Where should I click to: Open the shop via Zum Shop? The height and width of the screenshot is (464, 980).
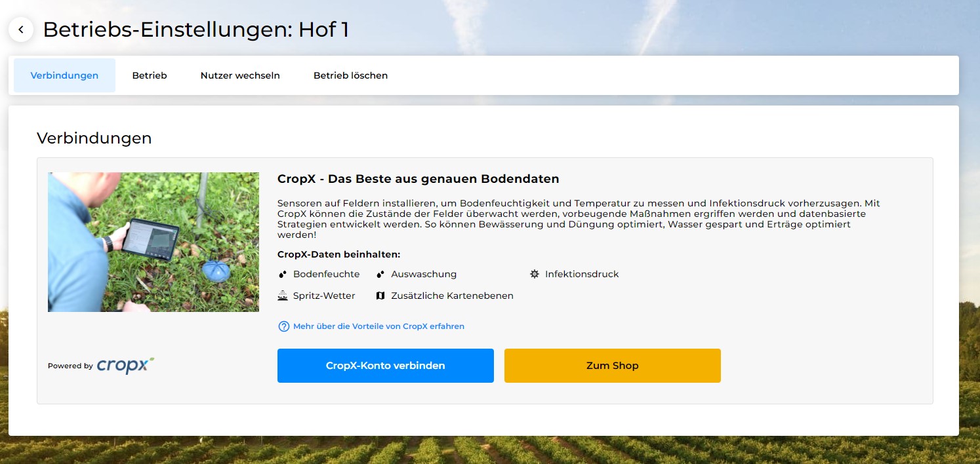tap(613, 366)
